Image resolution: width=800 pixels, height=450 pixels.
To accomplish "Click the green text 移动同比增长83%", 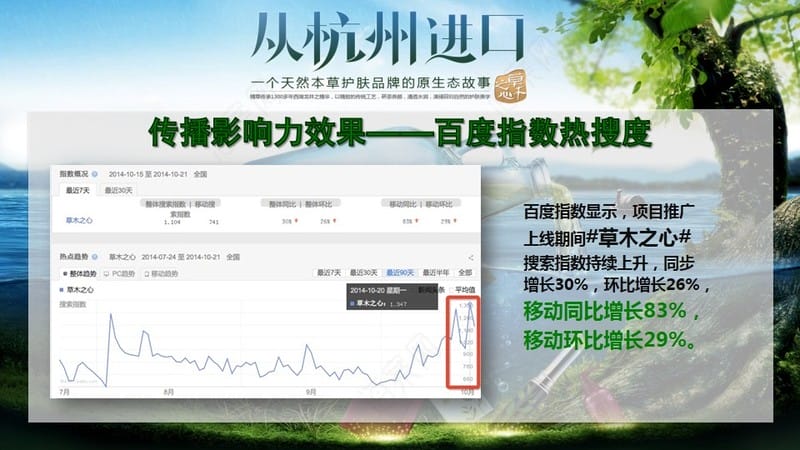I will [x=605, y=310].
